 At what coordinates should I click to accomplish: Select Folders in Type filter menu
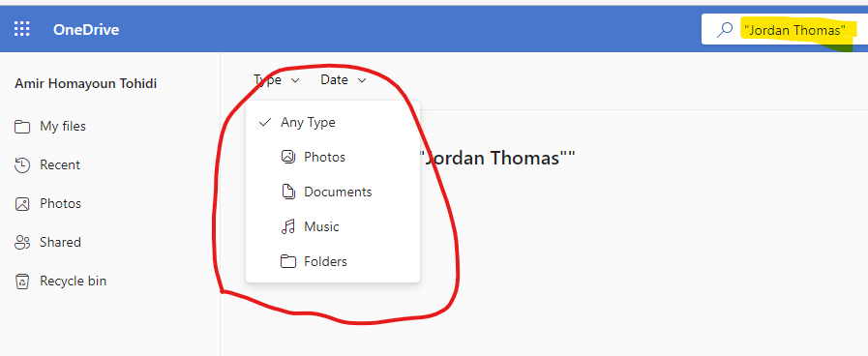pyautogui.click(x=333, y=262)
